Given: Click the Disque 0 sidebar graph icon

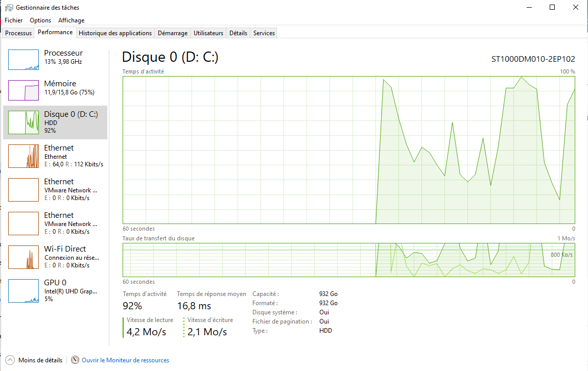Looking at the screenshot, I should click(x=23, y=122).
